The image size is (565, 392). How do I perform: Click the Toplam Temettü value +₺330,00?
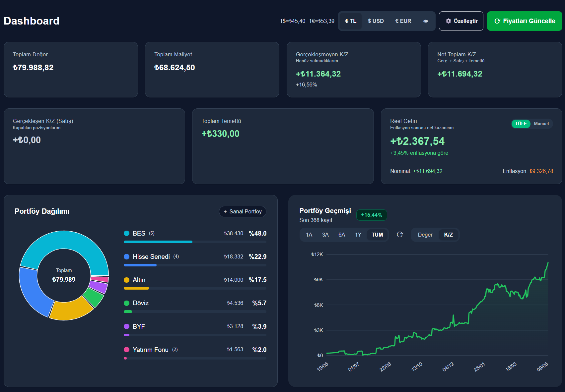pos(220,134)
